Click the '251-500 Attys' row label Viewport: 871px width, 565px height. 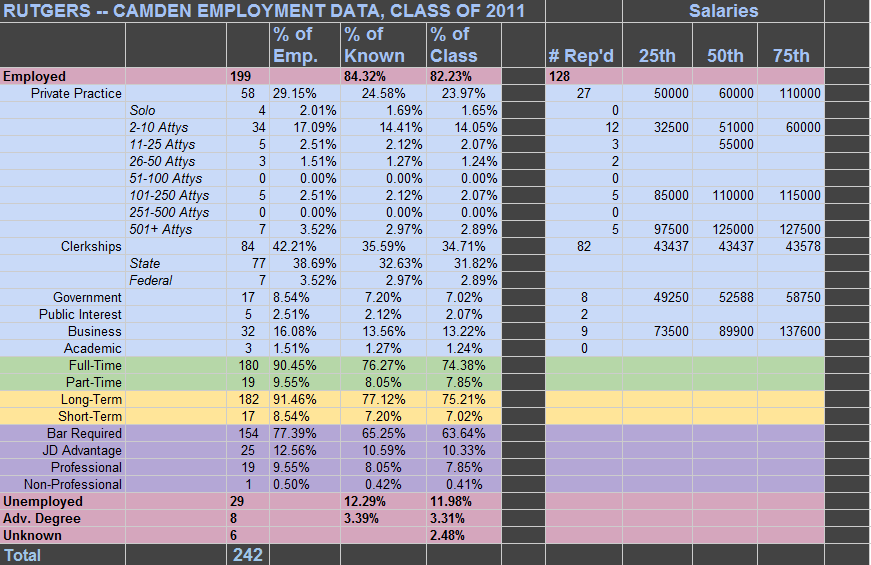(x=169, y=213)
